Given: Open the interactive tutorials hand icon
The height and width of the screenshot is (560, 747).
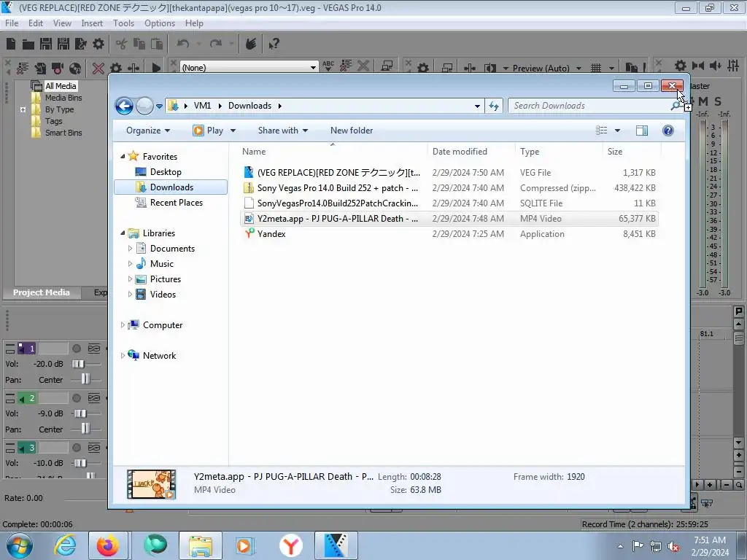Looking at the screenshot, I should (251, 44).
